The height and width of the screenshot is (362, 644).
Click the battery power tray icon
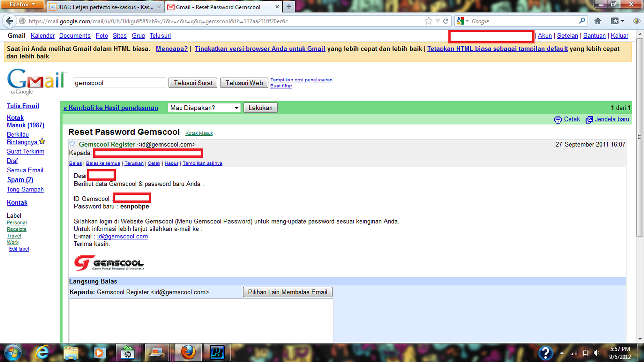tap(585, 352)
